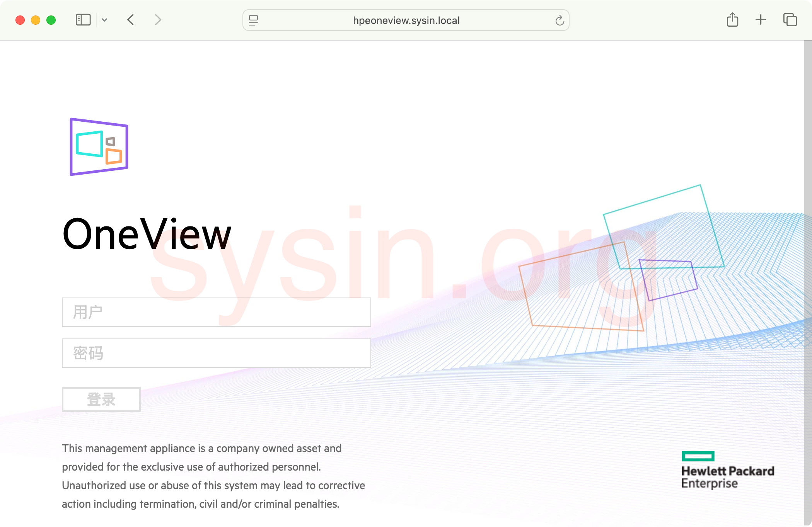Viewport: 812px width, 527px height.
Task: Focus the 密码 password input field
Action: 216,353
